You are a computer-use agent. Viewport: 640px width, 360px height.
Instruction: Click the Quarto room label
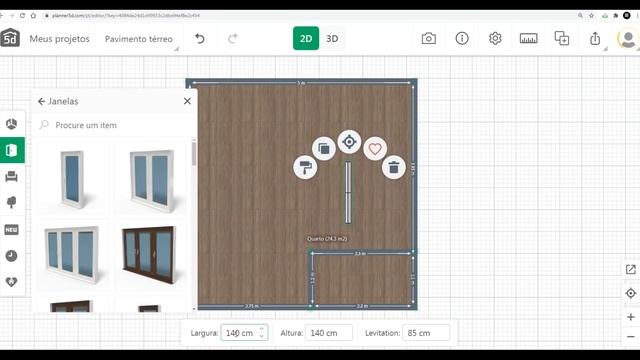(327, 239)
